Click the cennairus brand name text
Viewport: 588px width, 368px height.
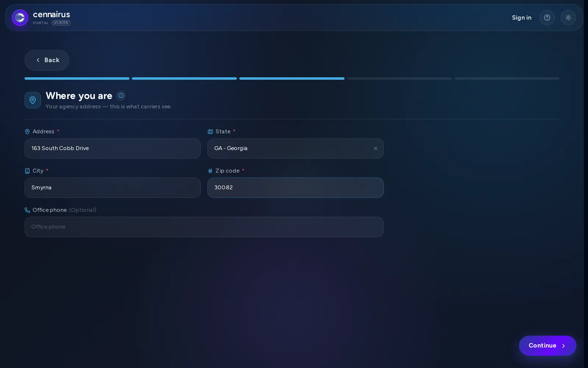point(51,14)
